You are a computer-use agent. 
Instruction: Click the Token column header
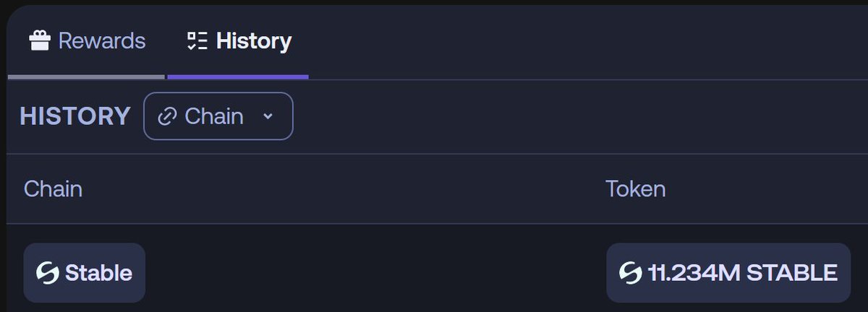pyautogui.click(x=635, y=189)
